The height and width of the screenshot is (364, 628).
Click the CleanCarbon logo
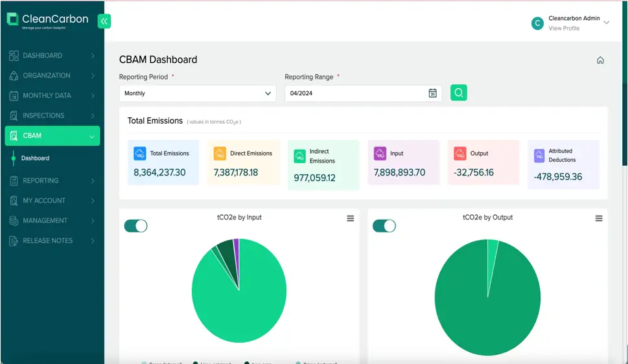tap(47, 21)
